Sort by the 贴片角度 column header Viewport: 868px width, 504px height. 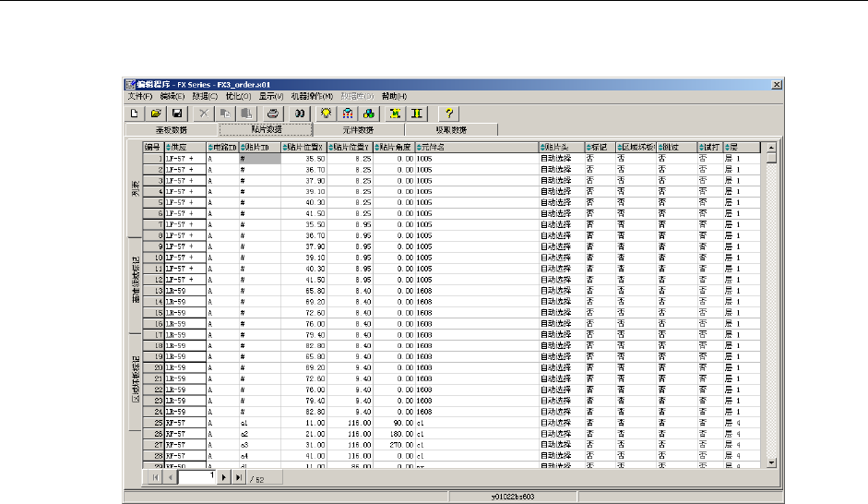(x=394, y=147)
